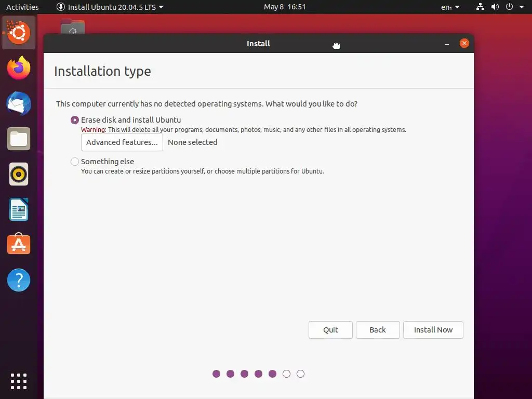Click the network status icon in top bar
This screenshot has height=399, width=532.
coord(480,7)
